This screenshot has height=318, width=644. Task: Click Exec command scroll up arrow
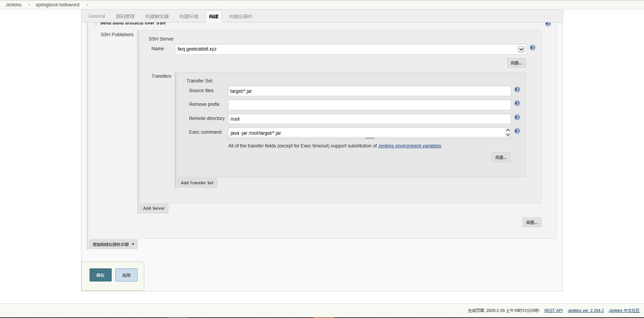click(508, 130)
